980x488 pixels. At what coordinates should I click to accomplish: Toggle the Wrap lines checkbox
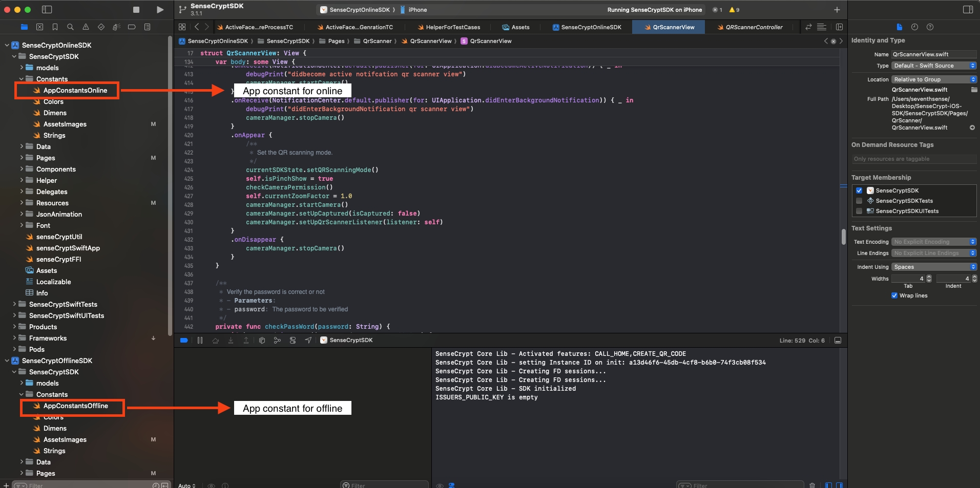[894, 295]
